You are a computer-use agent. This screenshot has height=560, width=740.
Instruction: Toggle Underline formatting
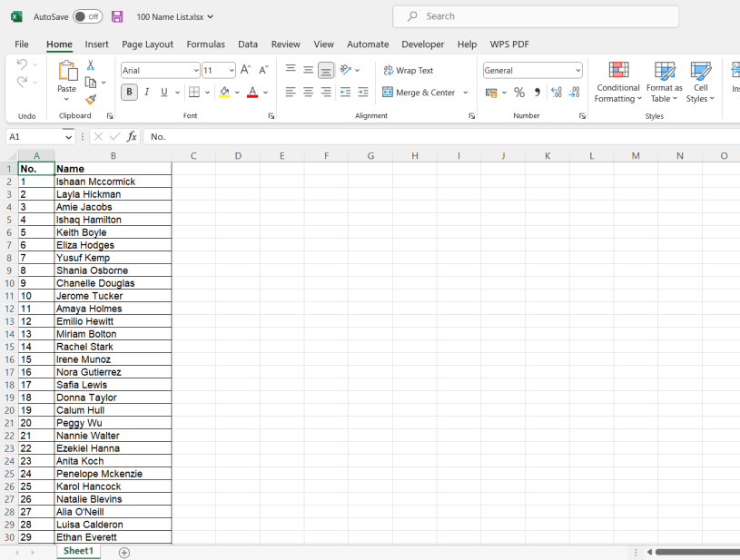pos(163,92)
